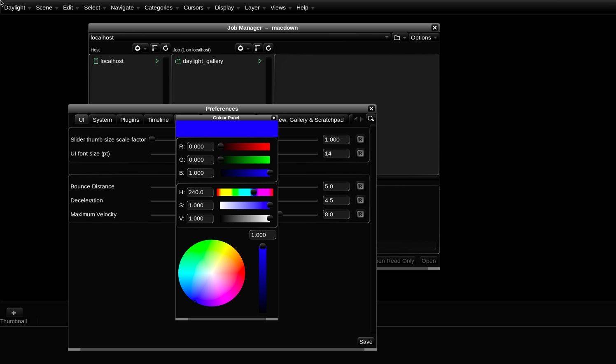Open the search magnifier in Preferences
The image size is (616, 364).
click(x=370, y=119)
